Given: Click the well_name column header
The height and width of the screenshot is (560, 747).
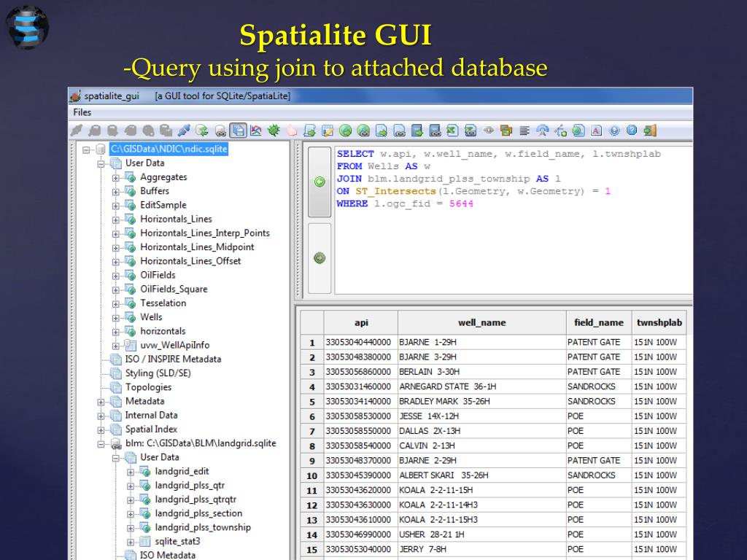Looking at the screenshot, I should click(x=482, y=323).
